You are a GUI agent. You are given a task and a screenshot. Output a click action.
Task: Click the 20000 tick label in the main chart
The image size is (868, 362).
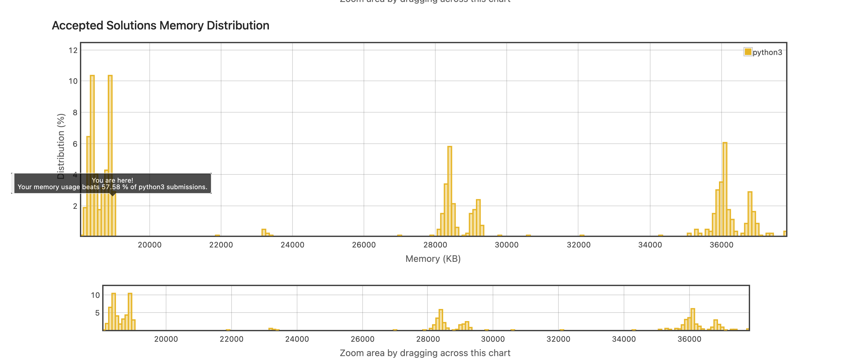click(149, 245)
